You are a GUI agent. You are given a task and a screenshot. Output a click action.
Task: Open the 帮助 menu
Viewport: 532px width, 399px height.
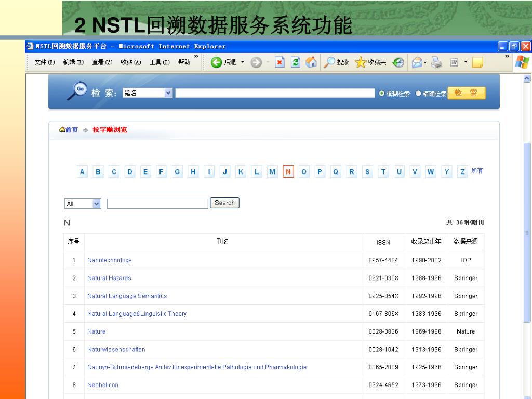pos(184,62)
